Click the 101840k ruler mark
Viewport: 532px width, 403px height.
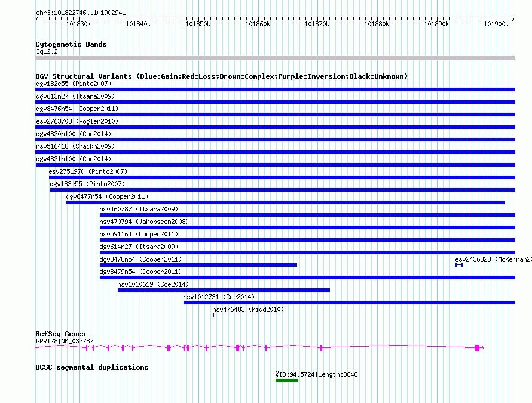(138, 24)
